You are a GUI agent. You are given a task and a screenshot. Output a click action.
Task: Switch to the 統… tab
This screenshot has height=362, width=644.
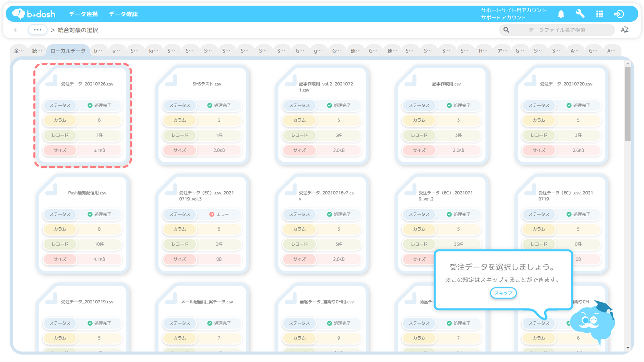coord(37,51)
